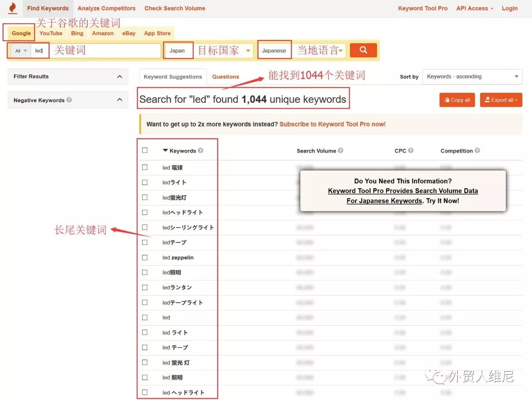The width and height of the screenshot is (532, 400).
Task: Switch to the YouTube tab
Action: click(51, 33)
